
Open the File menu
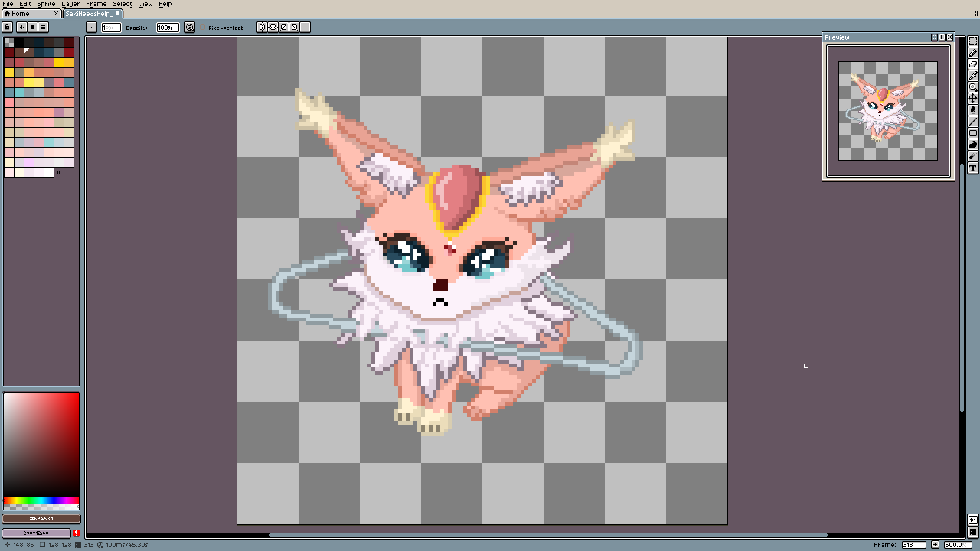pyautogui.click(x=8, y=4)
